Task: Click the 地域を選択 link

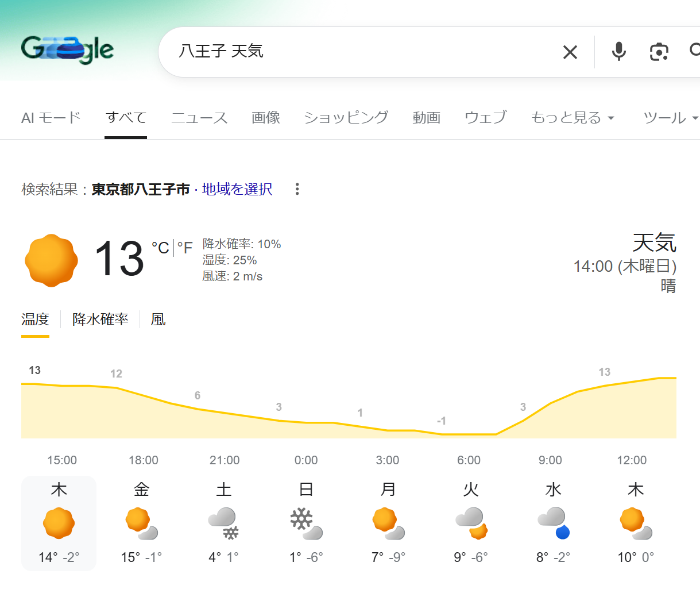Action: (x=237, y=189)
